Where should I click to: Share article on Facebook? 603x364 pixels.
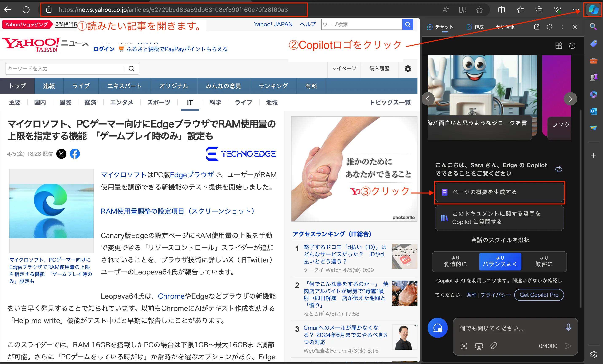click(75, 154)
